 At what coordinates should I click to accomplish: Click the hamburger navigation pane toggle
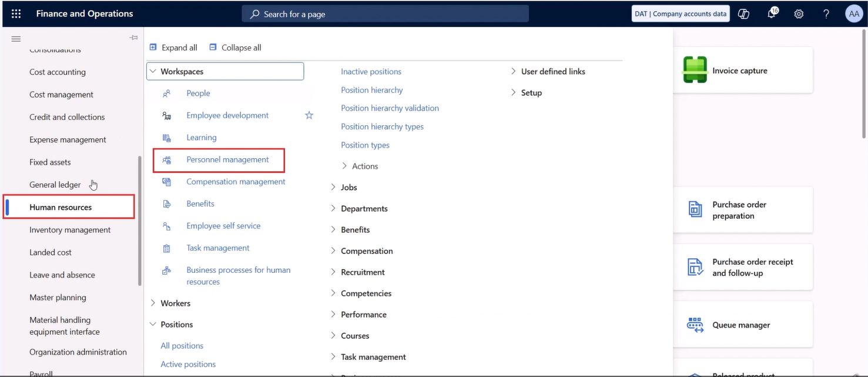coord(16,39)
